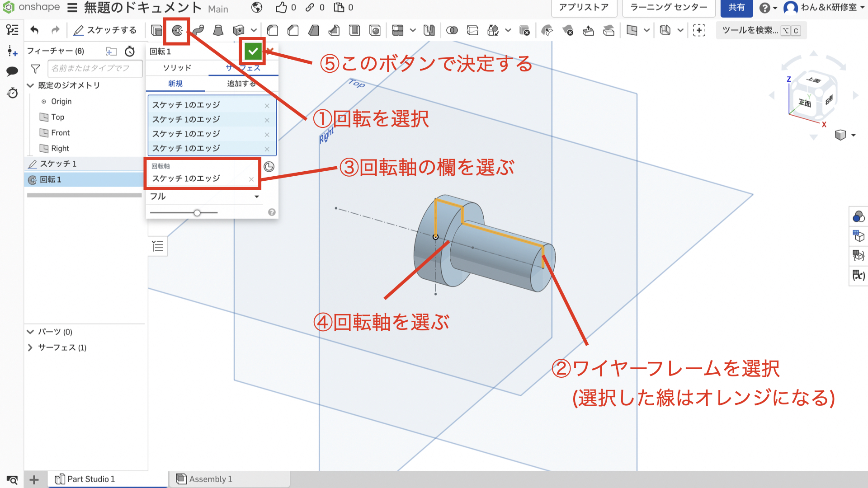The height and width of the screenshot is (488, 868).
Task: Select the Draft tool
Action: click(314, 30)
